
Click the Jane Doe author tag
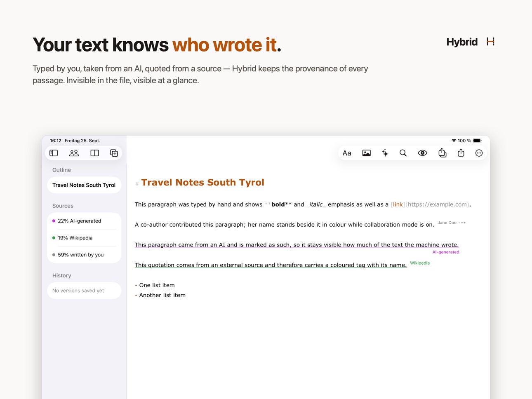pyautogui.click(x=447, y=223)
